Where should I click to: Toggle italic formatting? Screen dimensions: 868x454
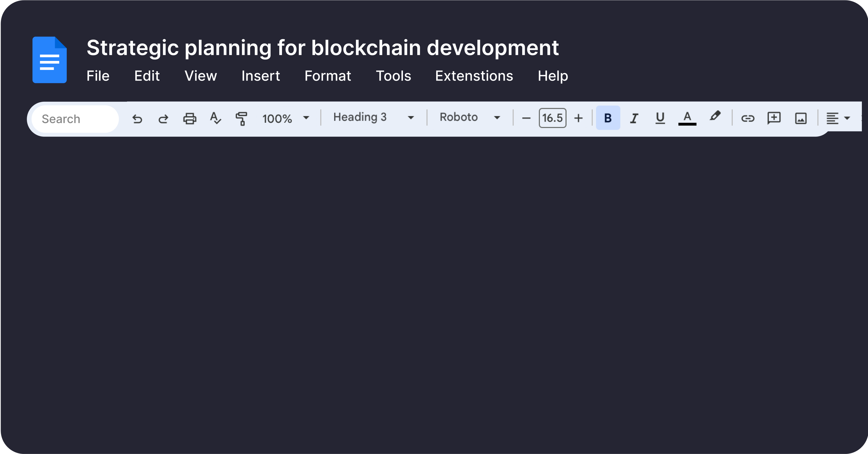[634, 118]
